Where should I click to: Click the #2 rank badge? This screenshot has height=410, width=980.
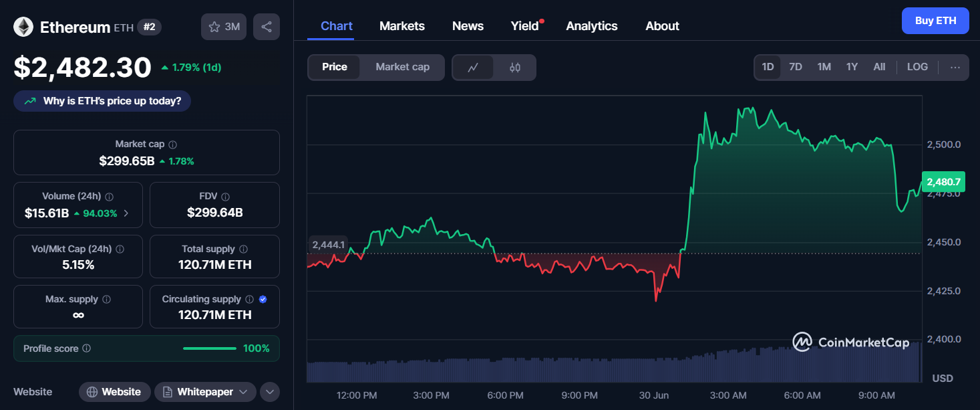[149, 27]
